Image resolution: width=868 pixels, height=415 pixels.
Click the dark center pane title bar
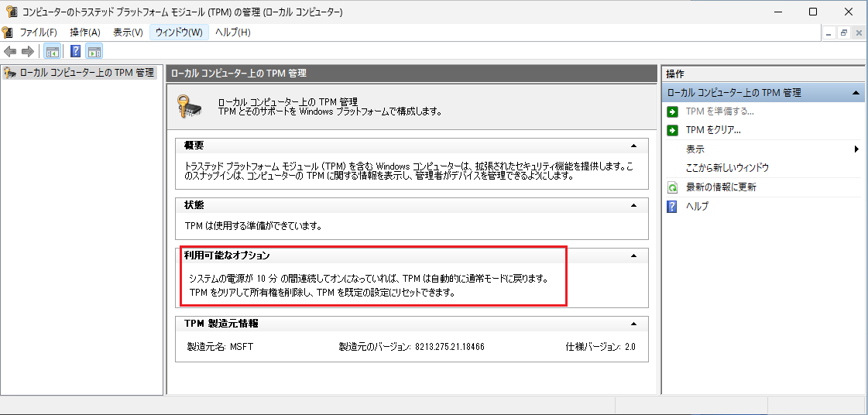[x=410, y=73]
